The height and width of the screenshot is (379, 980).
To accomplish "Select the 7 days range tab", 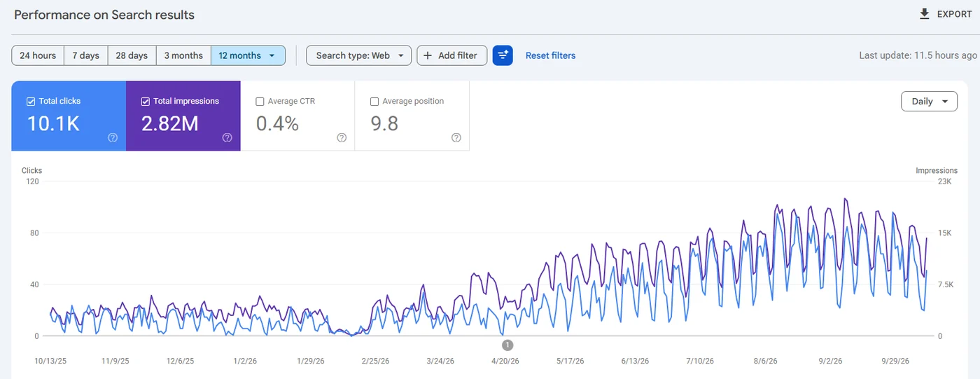I will [x=86, y=55].
